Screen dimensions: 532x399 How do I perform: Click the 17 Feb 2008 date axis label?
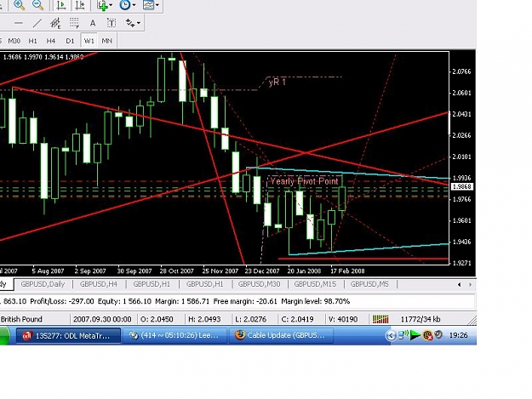347,271
